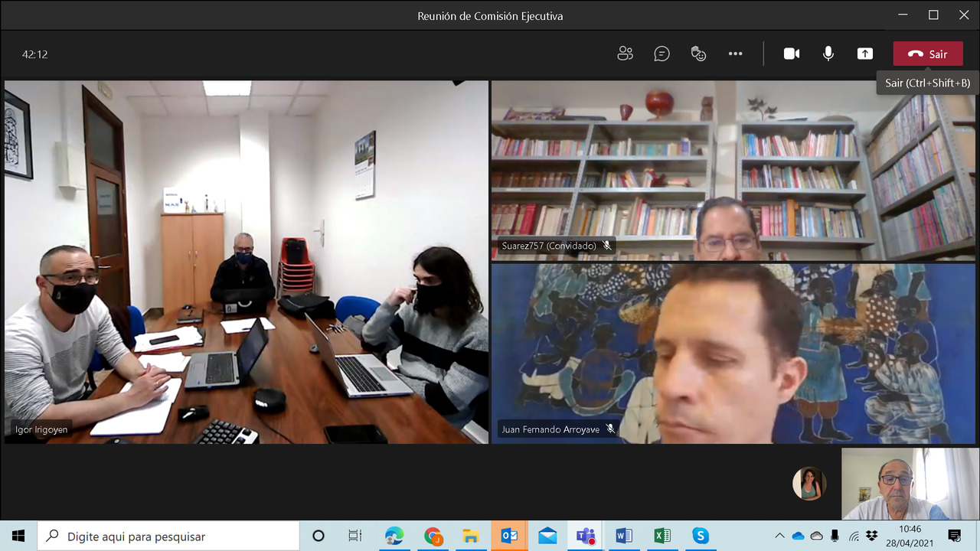This screenshot has height=551, width=980.
Task: Open Outlook from the taskbar
Action: click(x=509, y=536)
